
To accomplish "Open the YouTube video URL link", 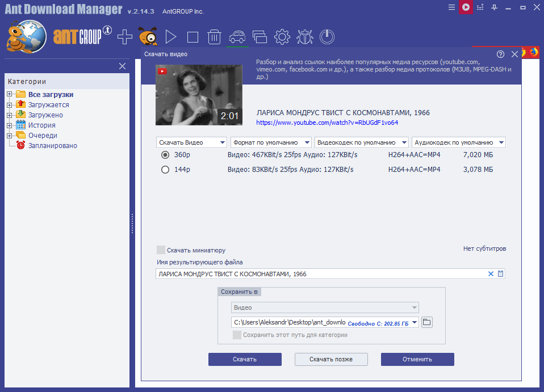I will pyautogui.click(x=327, y=123).
